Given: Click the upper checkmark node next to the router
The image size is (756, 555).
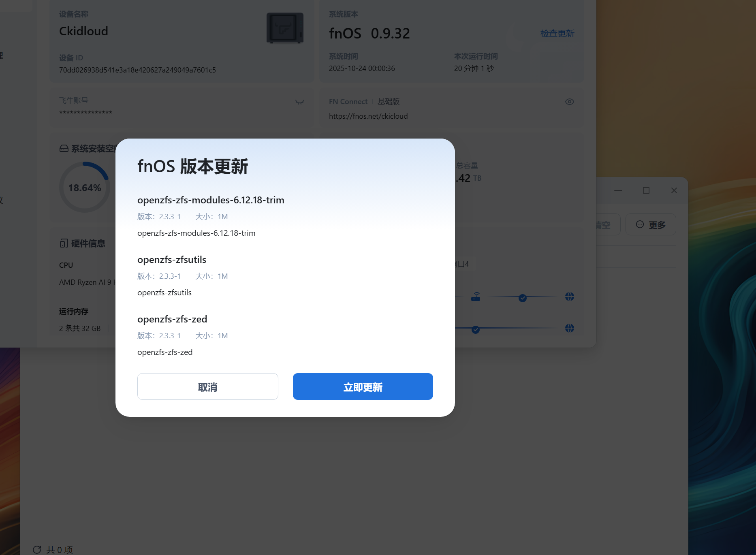Looking at the screenshot, I should tap(523, 298).
